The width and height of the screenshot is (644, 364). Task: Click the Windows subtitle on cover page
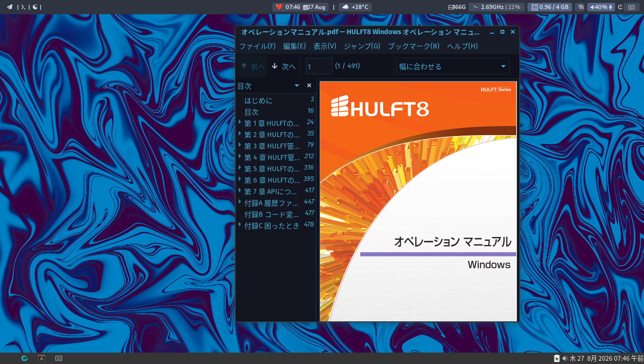(489, 264)
